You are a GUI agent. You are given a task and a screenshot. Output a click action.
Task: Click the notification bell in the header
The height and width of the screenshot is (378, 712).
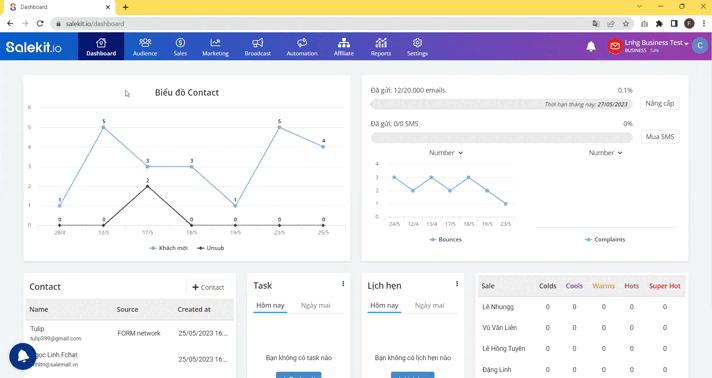point(591,46)
